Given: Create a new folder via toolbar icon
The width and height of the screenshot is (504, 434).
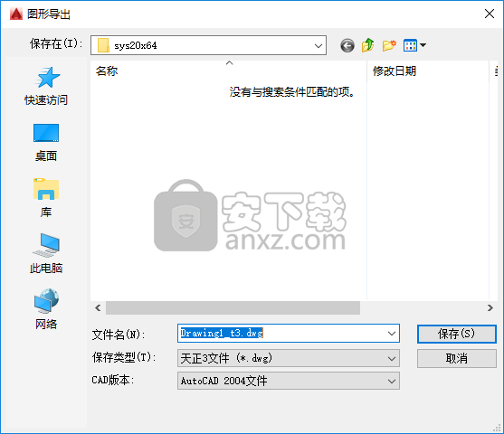Looking at the screenshot, I should [389, 45].
